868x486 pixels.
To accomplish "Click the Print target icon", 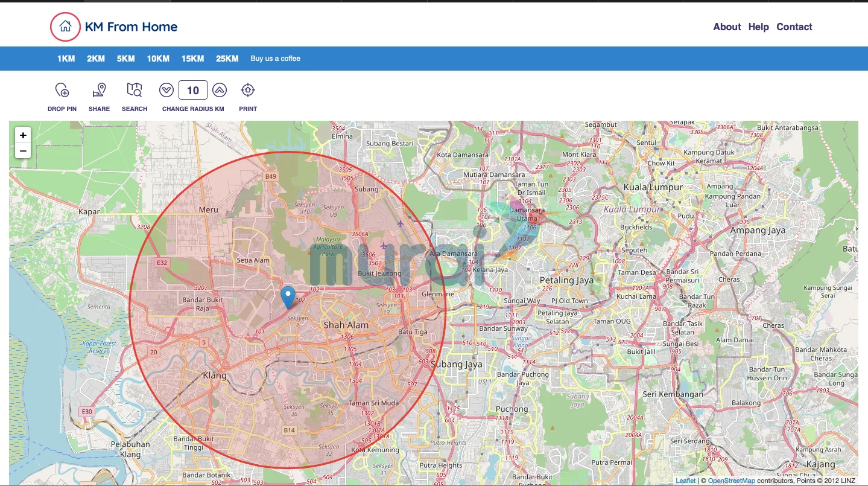I will pos(247,91).
